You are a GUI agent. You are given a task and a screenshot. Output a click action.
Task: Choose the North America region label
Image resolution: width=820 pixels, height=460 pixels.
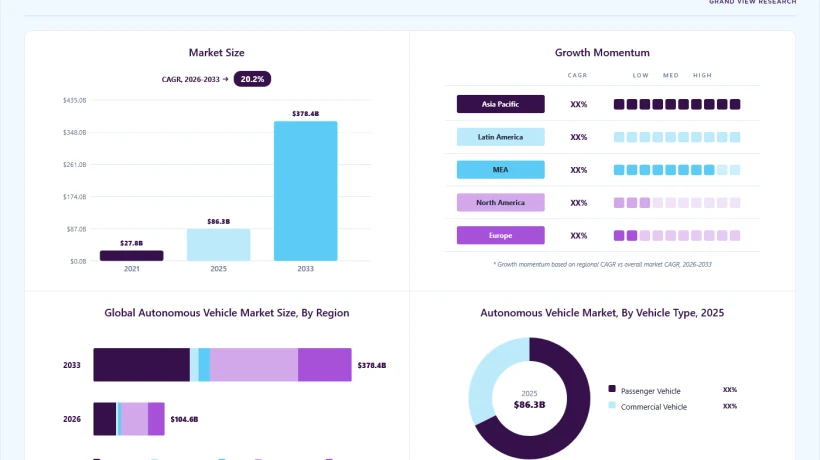(500, 202)
